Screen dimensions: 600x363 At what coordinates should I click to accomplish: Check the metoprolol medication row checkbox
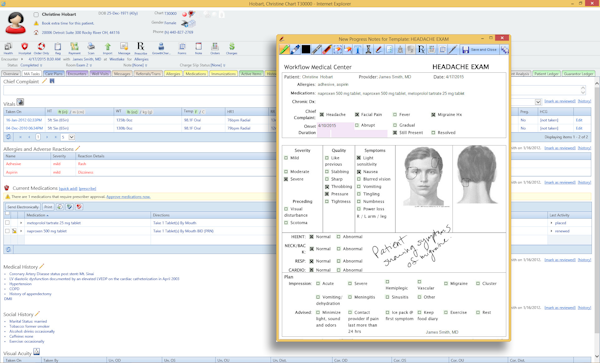(x=7, y=223)
